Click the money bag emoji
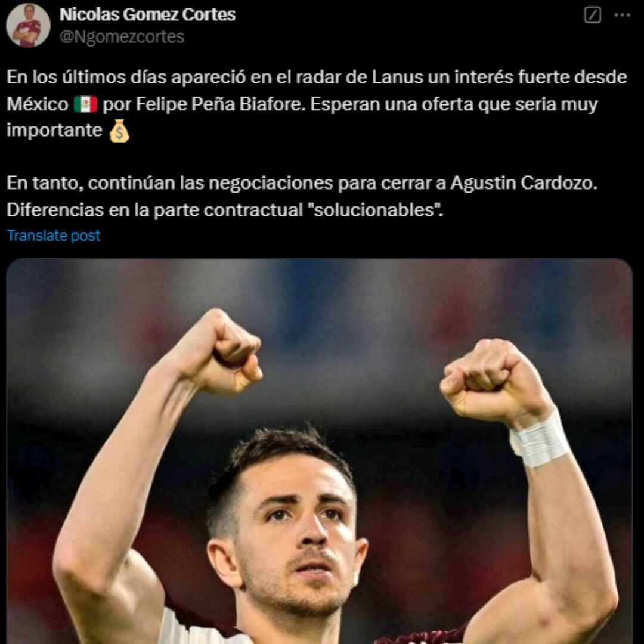The image size is (644, 644). pos(119,131)
